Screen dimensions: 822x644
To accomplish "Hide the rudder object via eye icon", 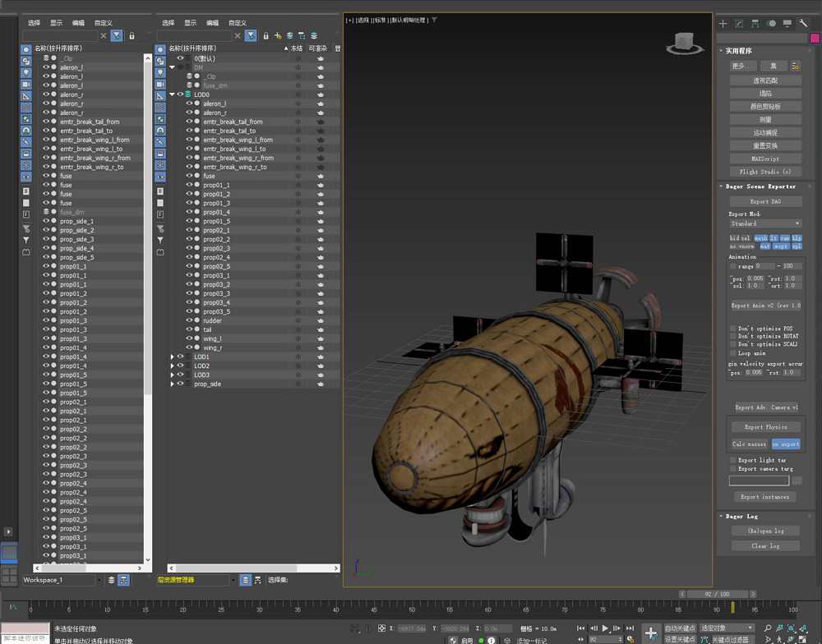I will coord(189,320).
